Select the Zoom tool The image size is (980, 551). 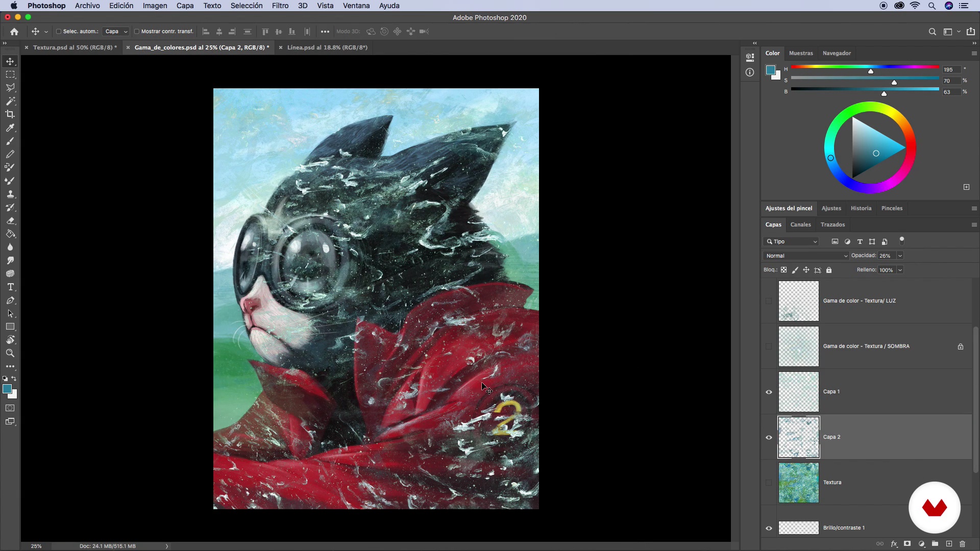[10, 353]
